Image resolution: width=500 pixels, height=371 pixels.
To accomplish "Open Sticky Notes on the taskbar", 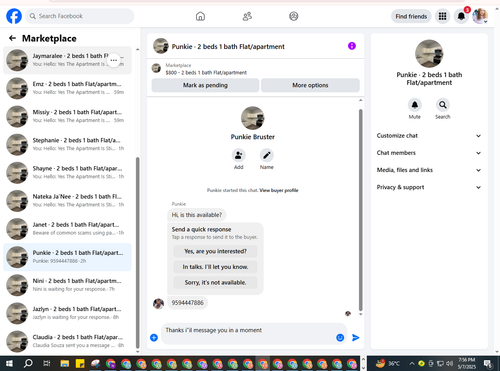I will 80,363.
